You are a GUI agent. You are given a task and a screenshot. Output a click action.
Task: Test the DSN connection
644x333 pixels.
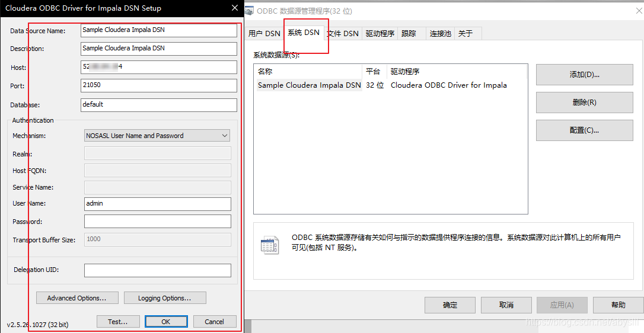118,322
